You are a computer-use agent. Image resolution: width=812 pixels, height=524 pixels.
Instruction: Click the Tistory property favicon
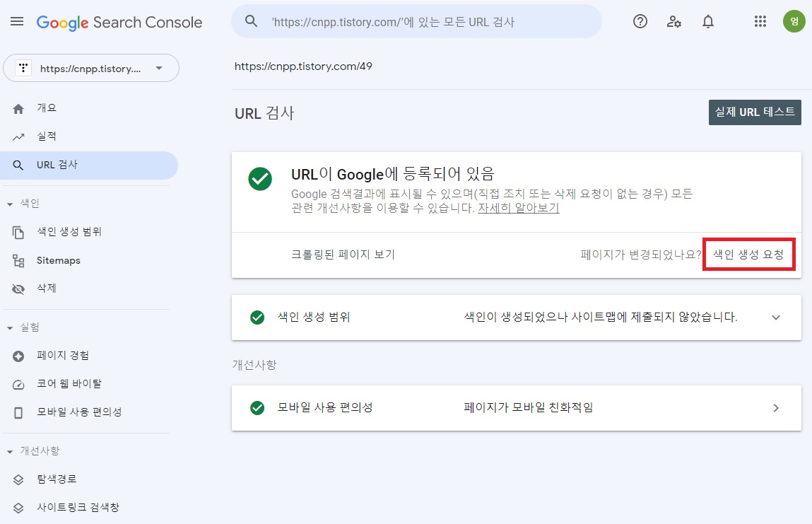[x=23, y=68]
